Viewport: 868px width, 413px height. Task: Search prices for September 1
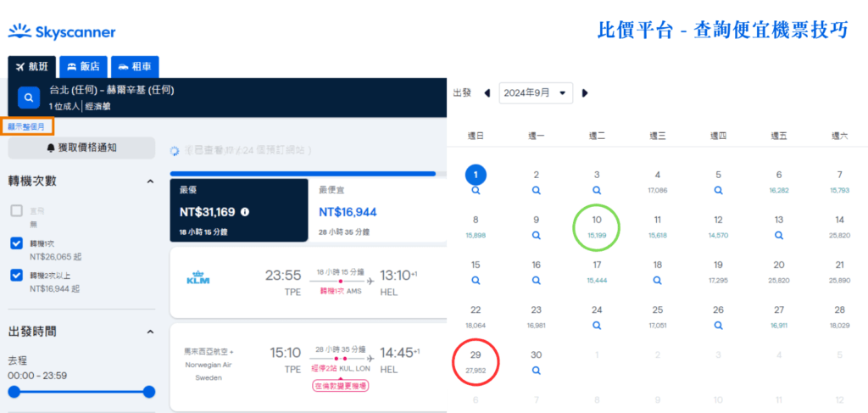point(476,190)
